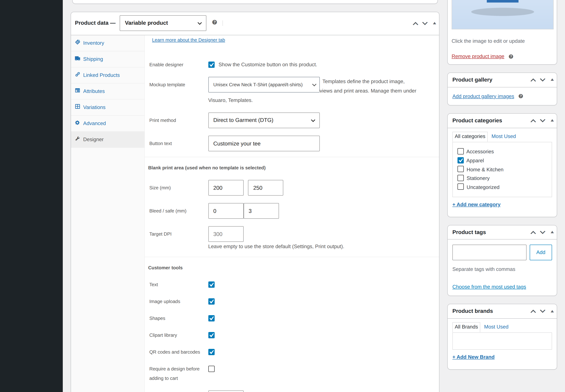This screenshot has width=565, height=392.
Task: Click the Linked Products link icon
Action: (77, 74)
